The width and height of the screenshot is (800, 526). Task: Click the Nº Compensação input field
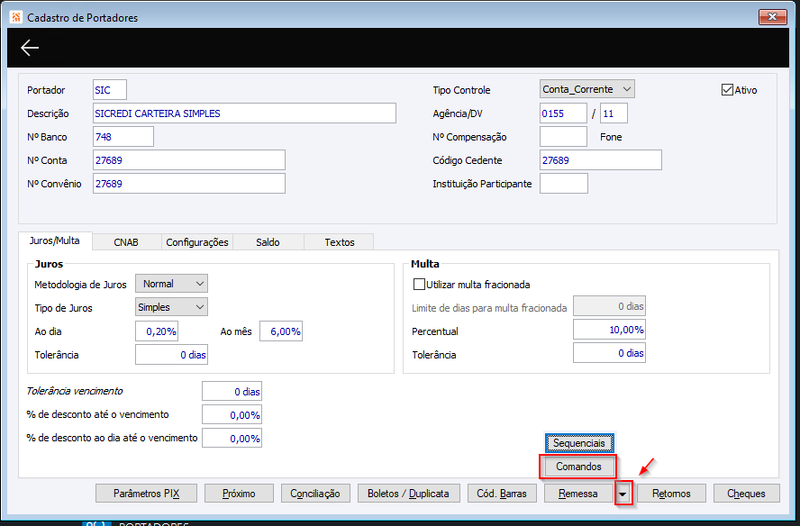tap(563, 137)
